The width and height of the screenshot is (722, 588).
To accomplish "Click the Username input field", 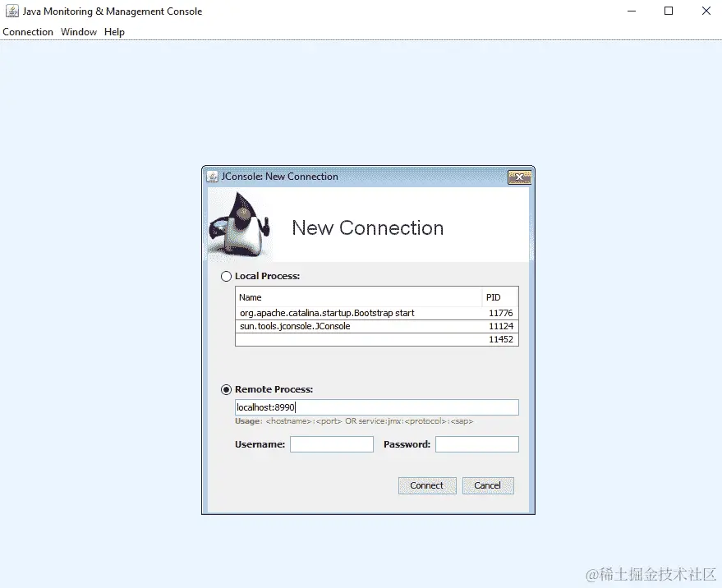I will click(332, 444).
